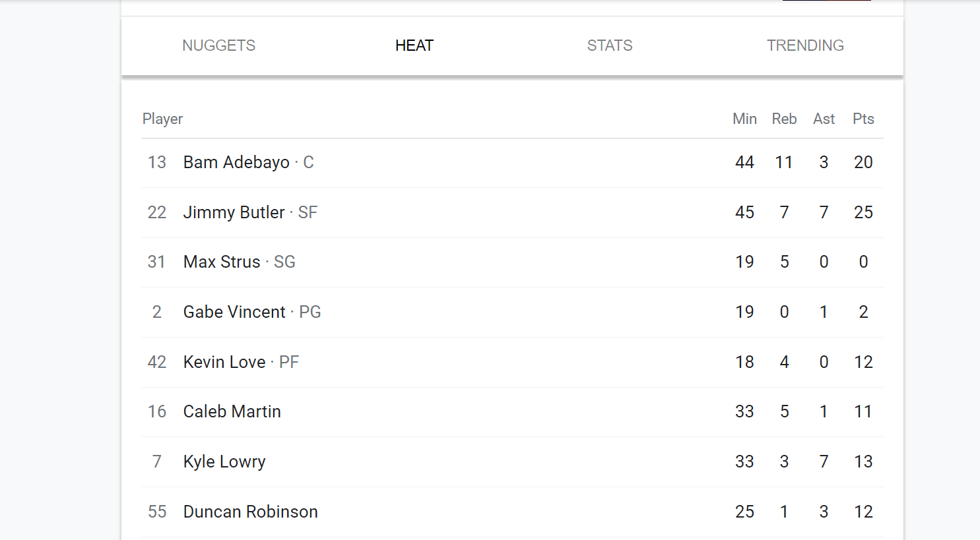Screen dimensions: 980x540
Task: Open Gabe Vincent's player entry
Action: tap(234, 312)
